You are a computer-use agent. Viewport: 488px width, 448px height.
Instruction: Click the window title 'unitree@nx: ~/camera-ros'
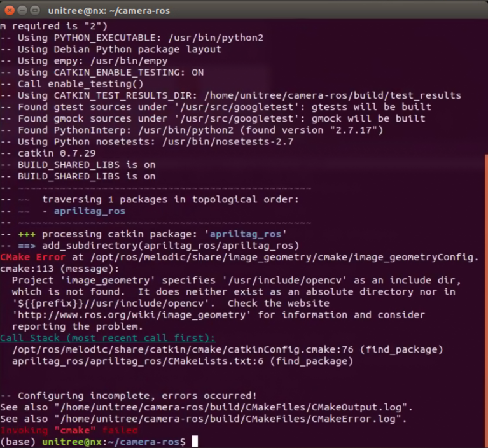coord(109,11)
